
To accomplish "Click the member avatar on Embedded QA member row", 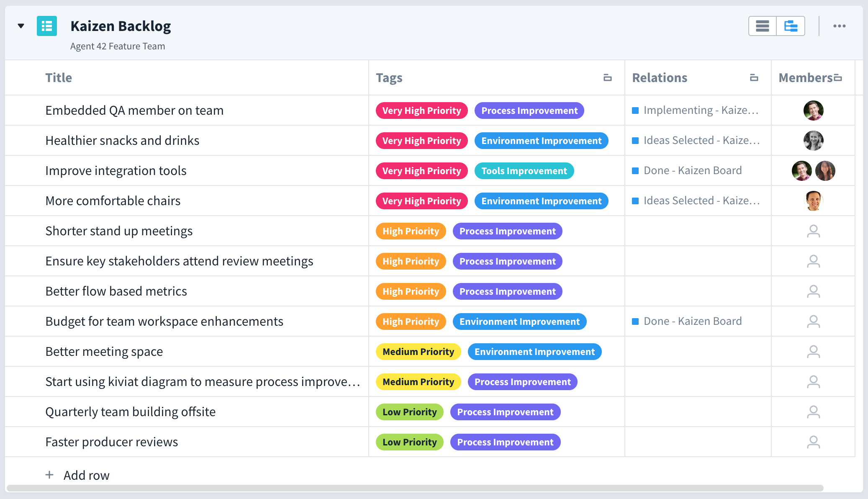I will click(x=813, y=110).
